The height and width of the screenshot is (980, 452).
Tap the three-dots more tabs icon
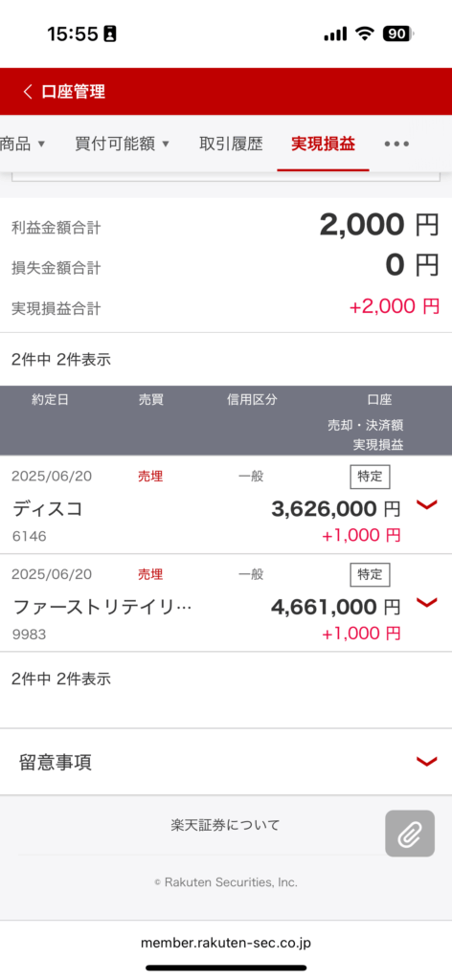coord(396,145)
